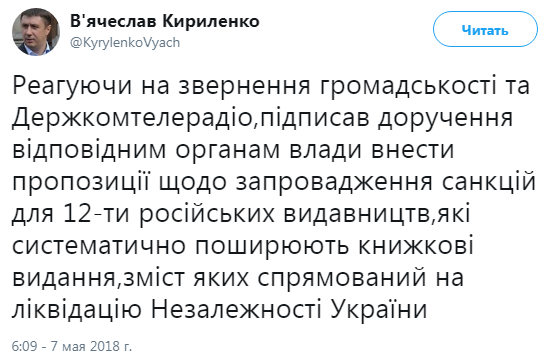Open the 6:09 - 7 мая 2018 timestamp
Viewport: 548px width, 360px height.
72,346
